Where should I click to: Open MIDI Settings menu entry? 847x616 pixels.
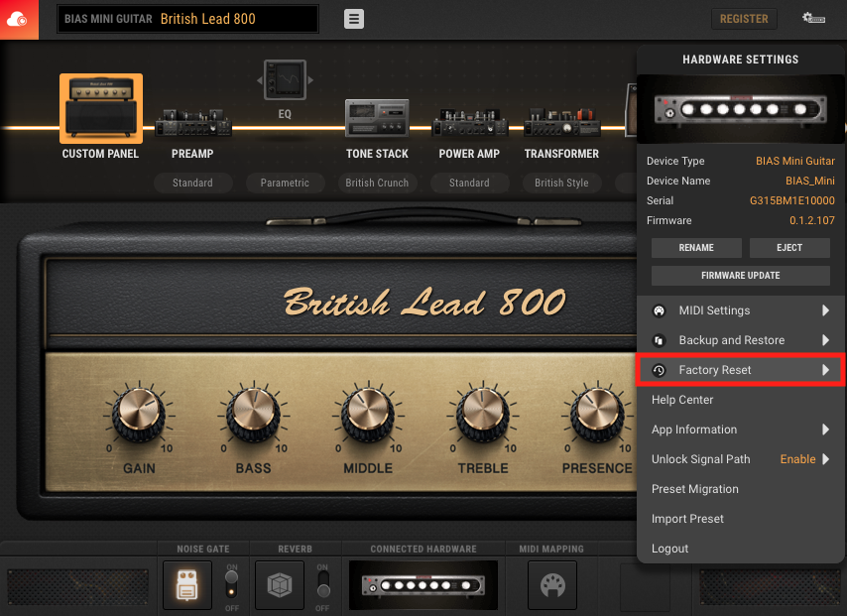point(741,310)
